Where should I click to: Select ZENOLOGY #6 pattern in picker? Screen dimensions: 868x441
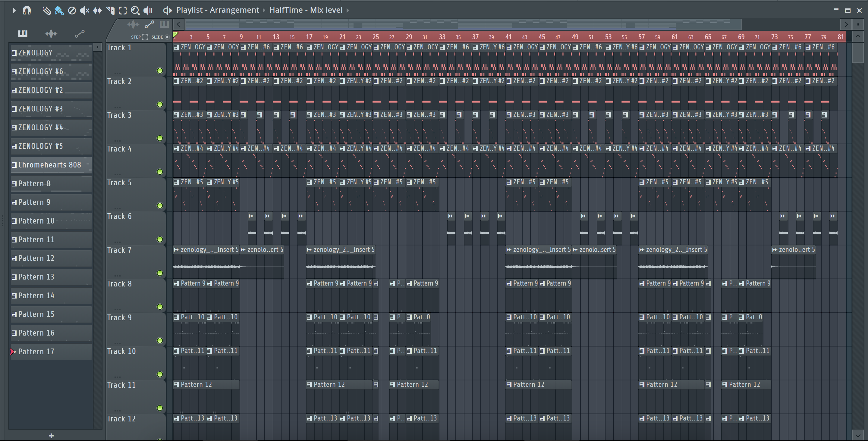click(51, 71)
